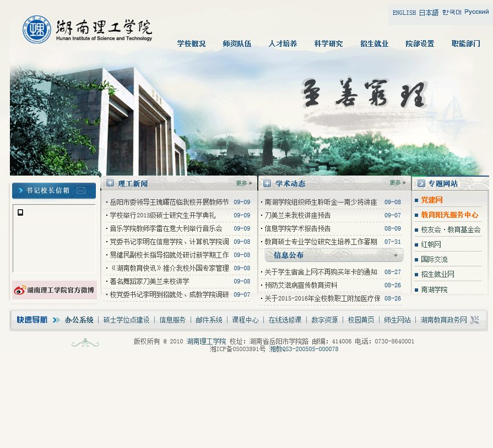Open 课程中心 quick link
This screenshot has height=448, width=493.
click(245, 320)
